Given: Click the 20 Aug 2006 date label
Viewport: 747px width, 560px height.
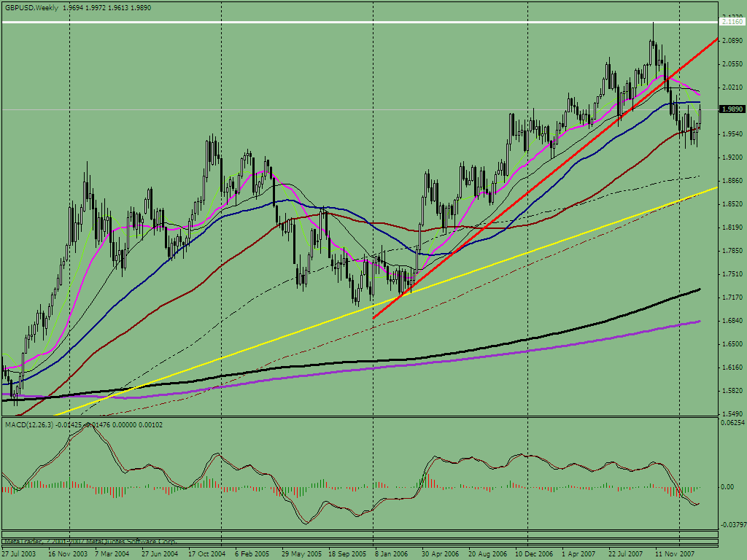Looking at the screenshot, I should point(487,554).
